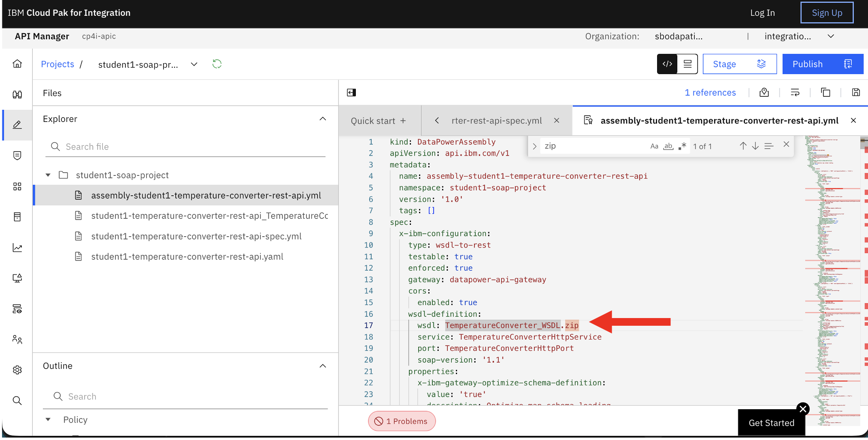Click the Log In link
Screen dimensions: 868x440
(x=762, y=13)
